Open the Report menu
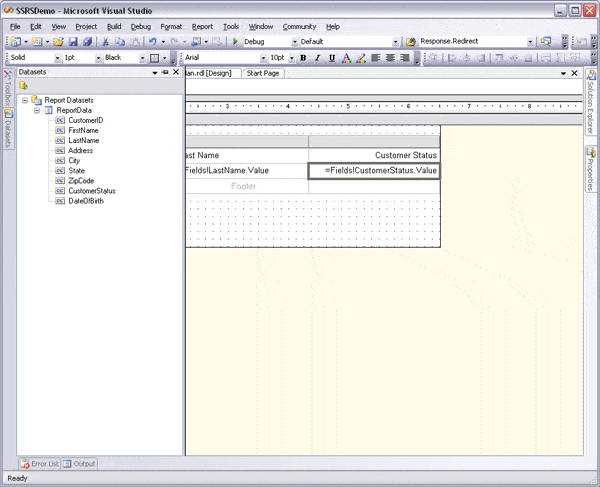 [x=202, y=26]
